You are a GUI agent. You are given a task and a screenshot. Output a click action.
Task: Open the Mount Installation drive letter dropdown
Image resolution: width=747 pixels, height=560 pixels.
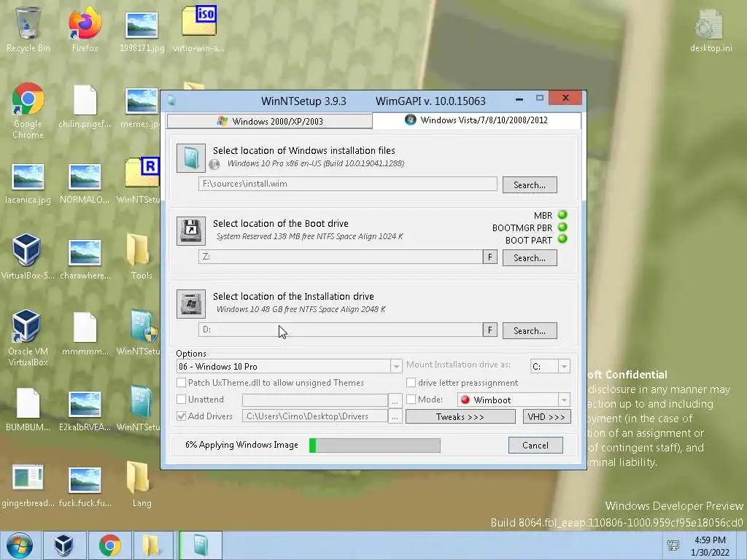tap(564, 367)
